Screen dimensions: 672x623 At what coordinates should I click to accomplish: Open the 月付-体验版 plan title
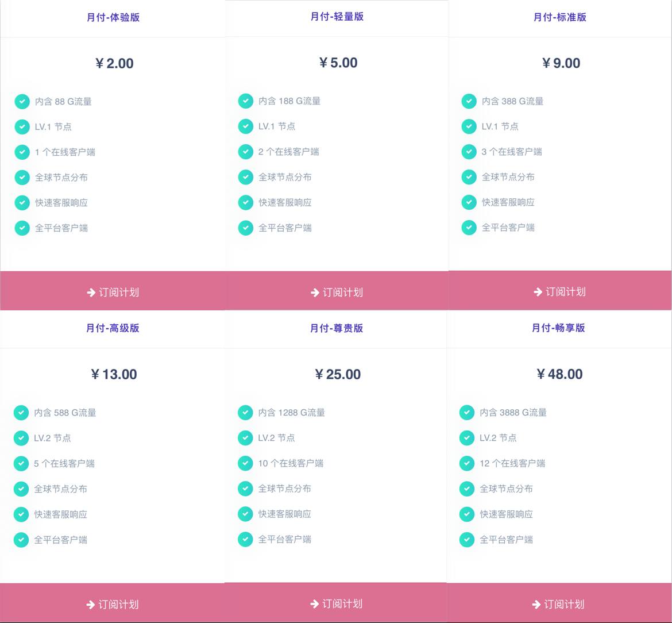coord(113,17)
